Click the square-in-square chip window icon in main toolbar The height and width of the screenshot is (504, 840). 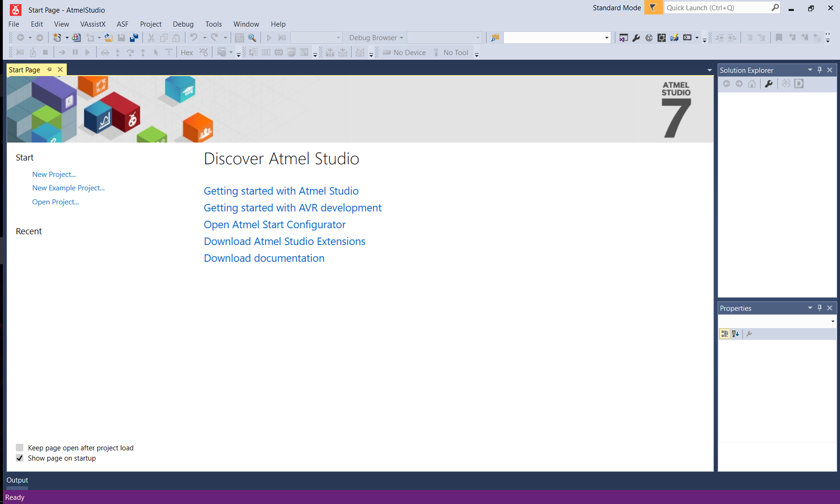(662, 38)
